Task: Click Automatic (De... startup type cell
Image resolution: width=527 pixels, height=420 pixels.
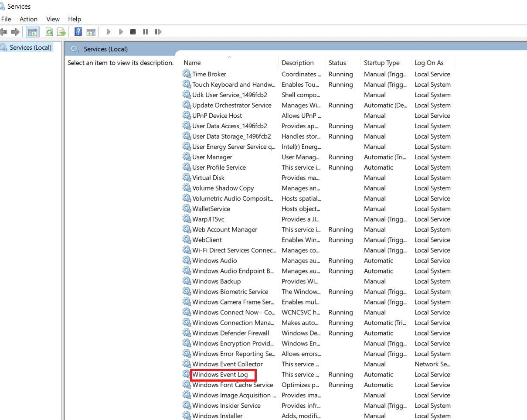Action: point(386,106)
